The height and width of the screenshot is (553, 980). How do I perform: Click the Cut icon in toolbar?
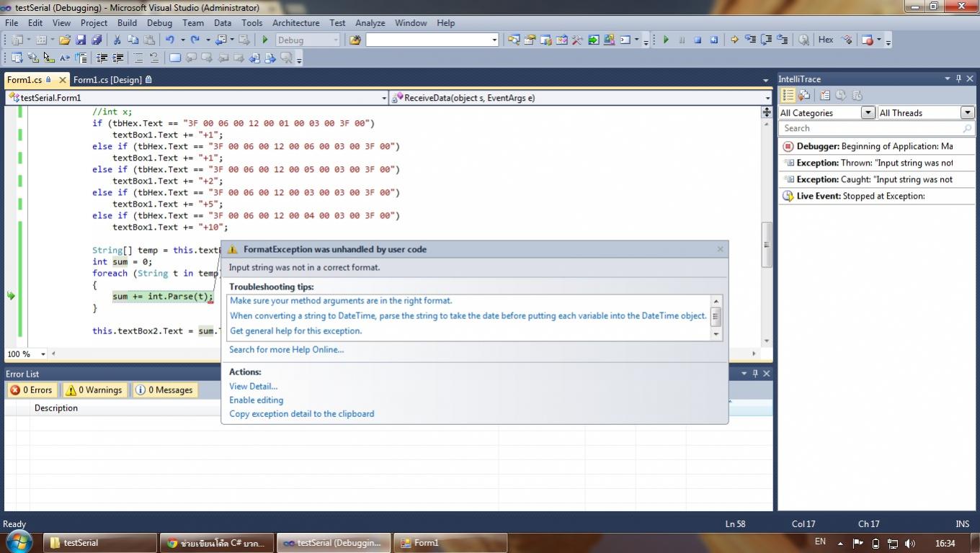click(x=117, y=40)
